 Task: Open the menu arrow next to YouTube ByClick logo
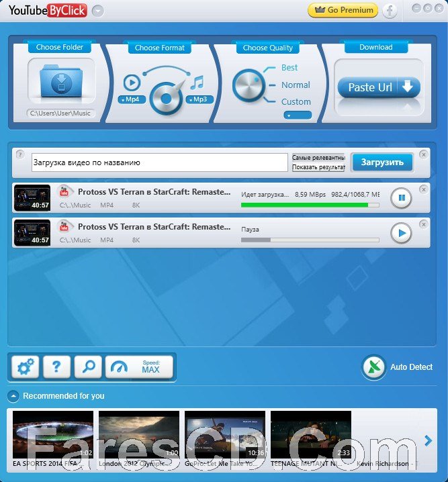(x=98, y=11)
